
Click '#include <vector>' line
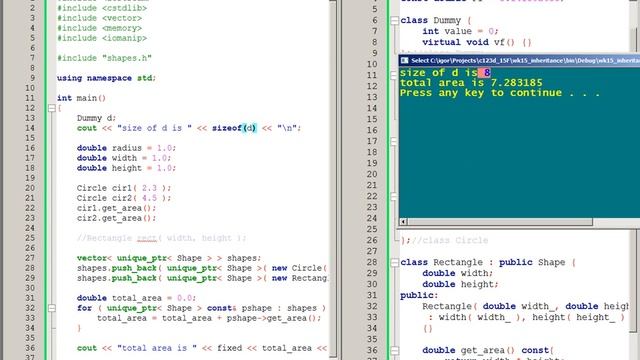[x=100, y=18]
